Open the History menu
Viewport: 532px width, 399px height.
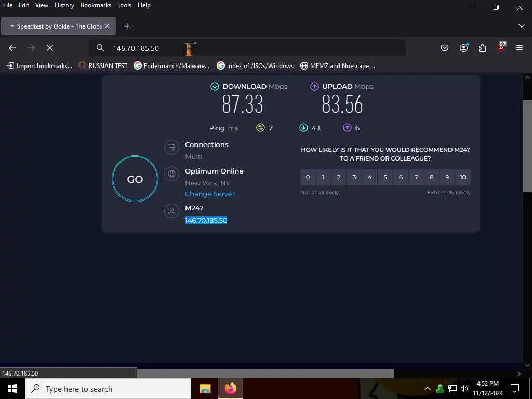[64, 5]
